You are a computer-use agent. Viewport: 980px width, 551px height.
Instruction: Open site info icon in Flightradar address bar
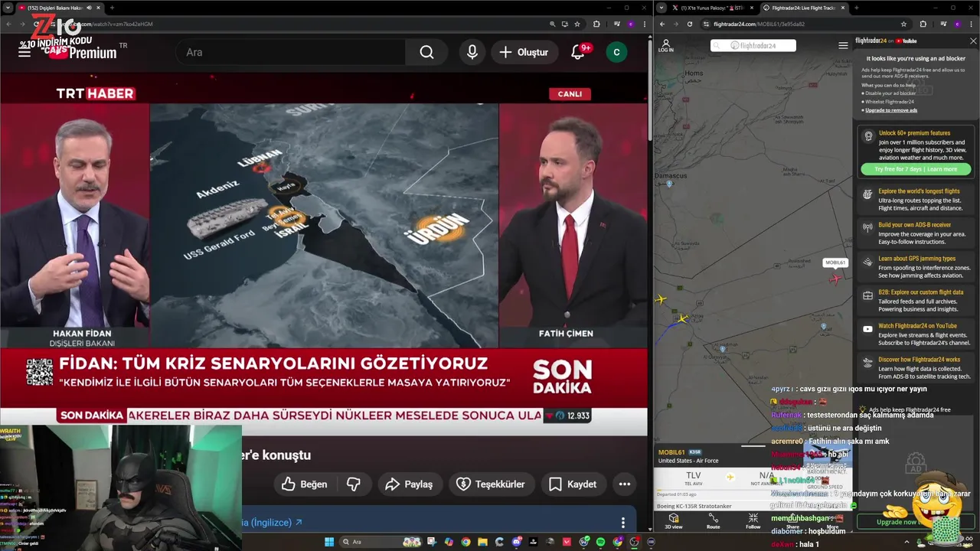[x=706, y=24]
